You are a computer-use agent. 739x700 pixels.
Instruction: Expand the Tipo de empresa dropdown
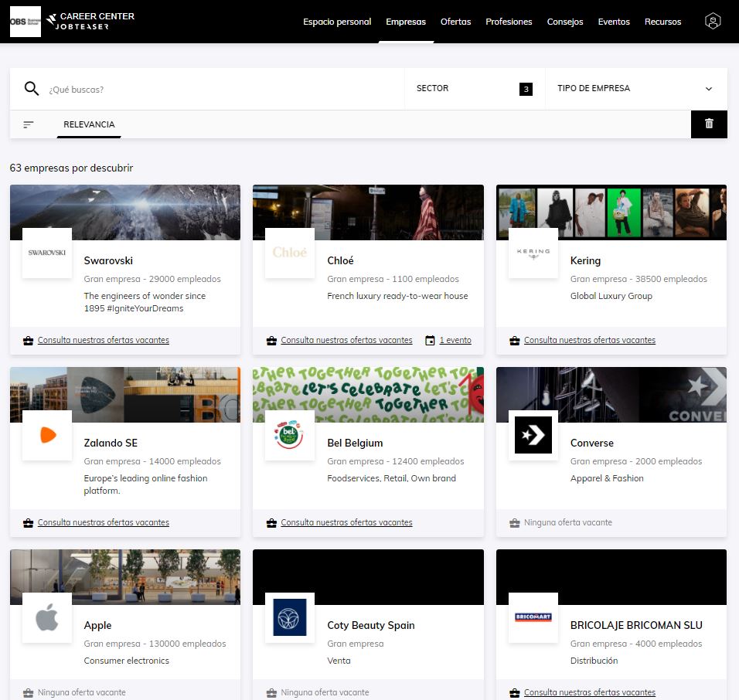point(635,89)
